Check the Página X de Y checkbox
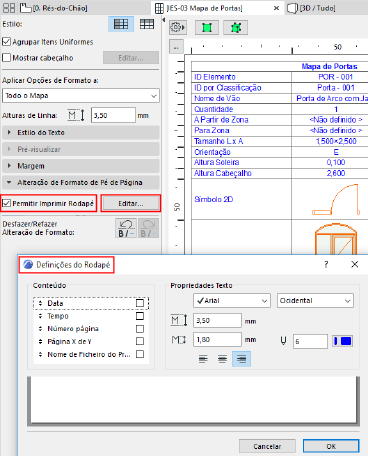The height and width of the screenshot is (456, 368). coord(140,341)
